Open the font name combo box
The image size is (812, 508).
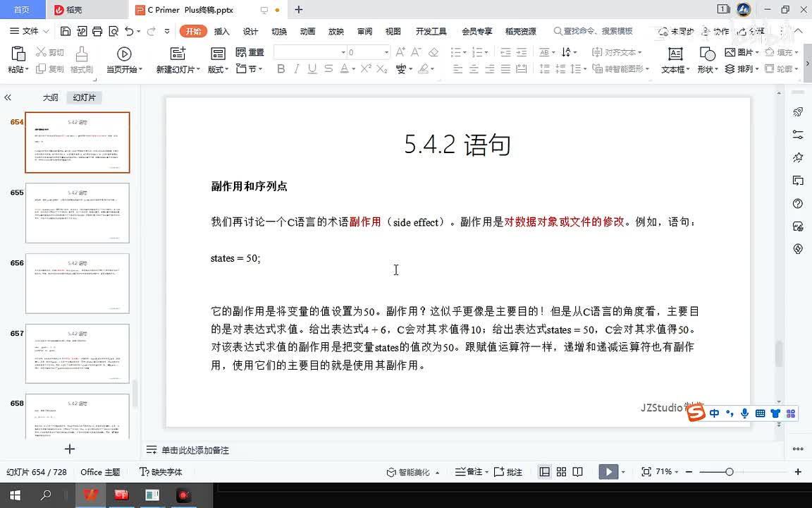point(309,52)
